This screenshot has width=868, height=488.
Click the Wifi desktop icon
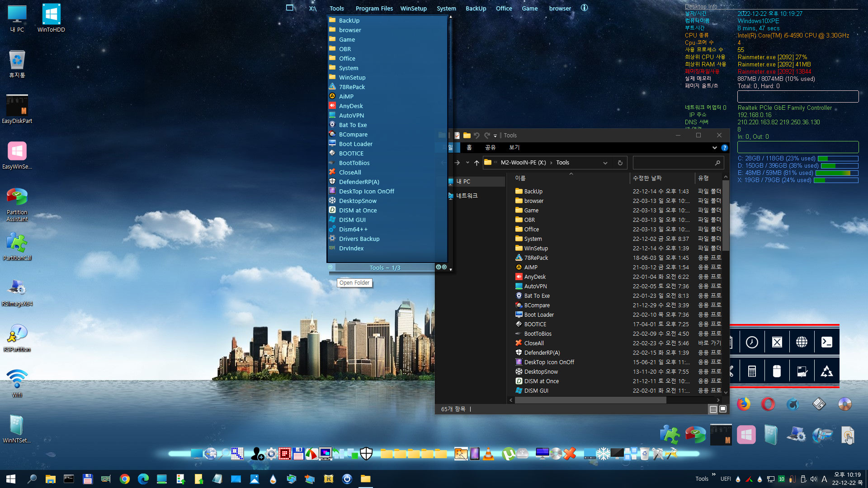click(17, 383)
